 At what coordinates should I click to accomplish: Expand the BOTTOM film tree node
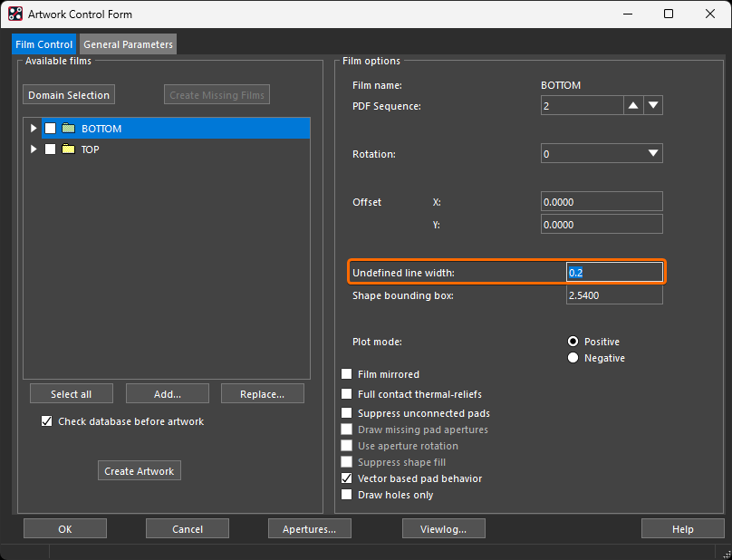(34, 129)
